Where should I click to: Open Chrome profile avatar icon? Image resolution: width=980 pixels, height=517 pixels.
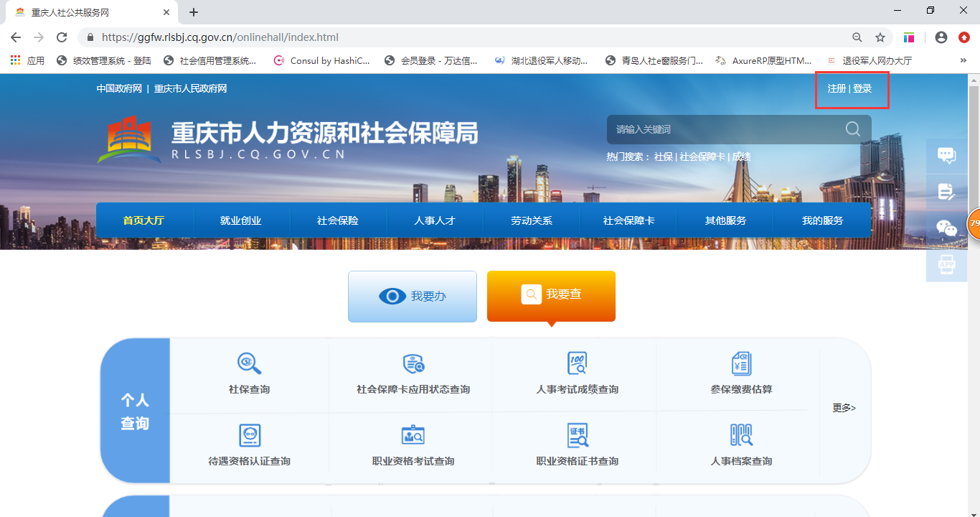[941, 37]
